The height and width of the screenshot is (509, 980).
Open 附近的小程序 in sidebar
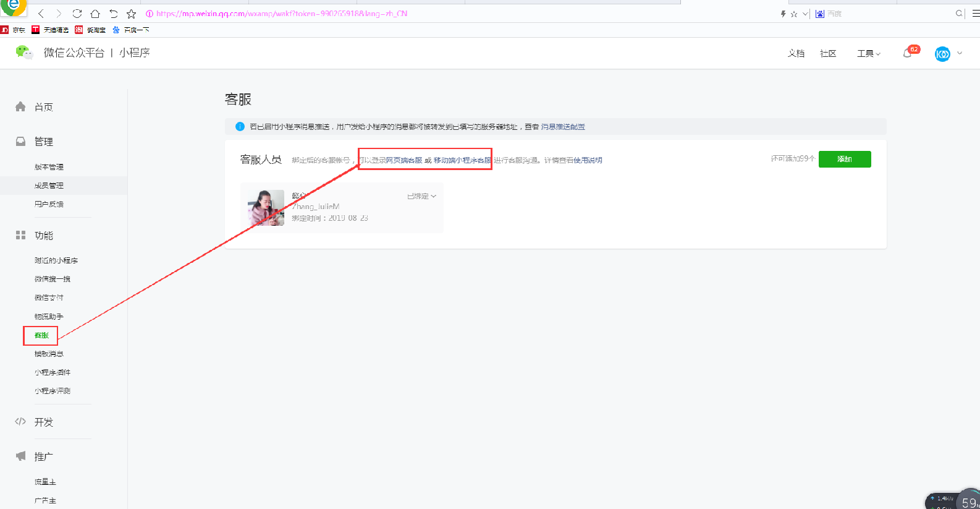click(56, 260)
